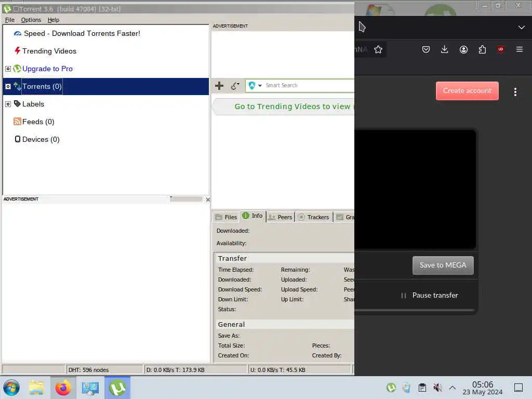This screenshot has height=399, width=532.
Task: Click the black MEGA file preview area
Action: 415,189
